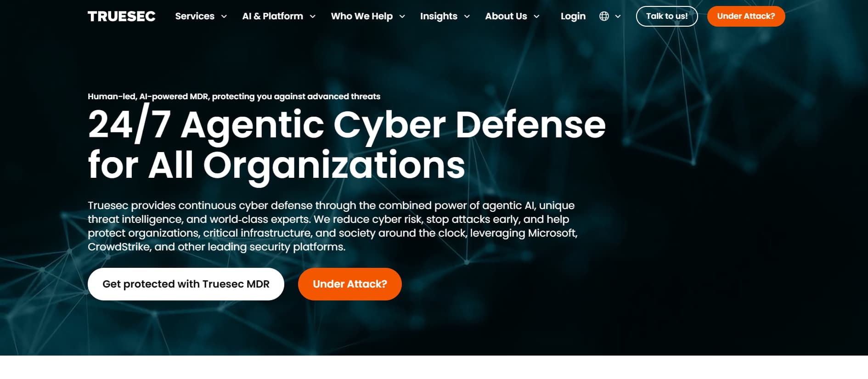Open the chevron beside the globe icon
The image size is (868, 379).
pyautogui.click(x=618, y=17)
